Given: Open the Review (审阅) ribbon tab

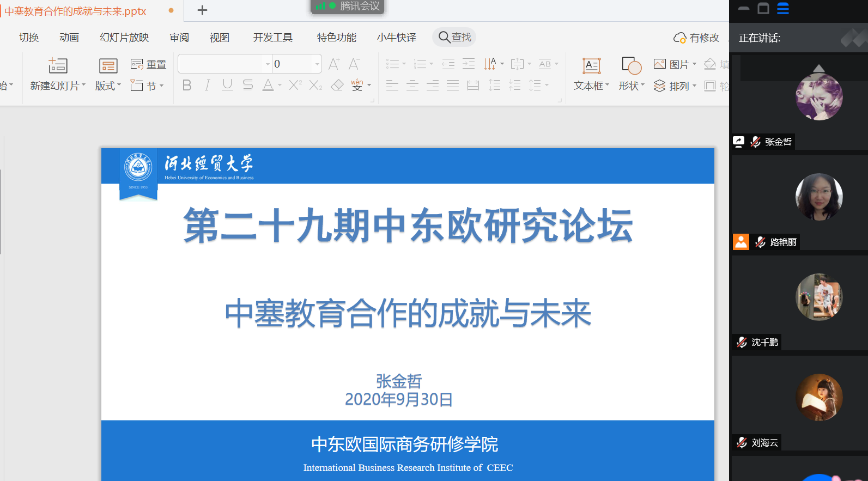Looking at the screenshot, I should (x=179, y=38).
